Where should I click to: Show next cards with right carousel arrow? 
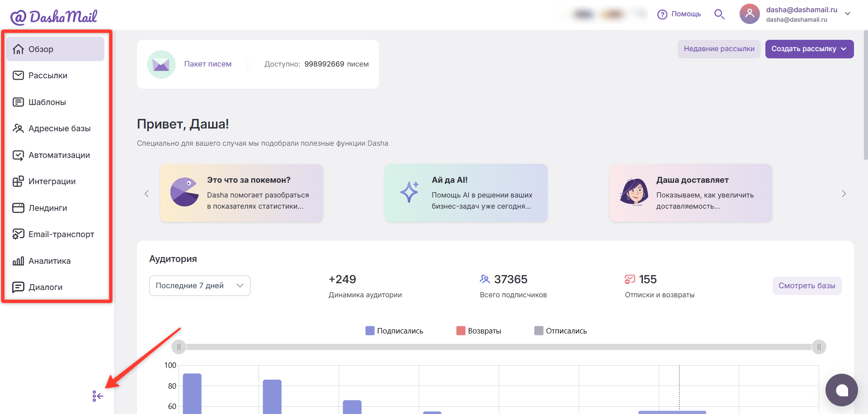coord(844,194)
